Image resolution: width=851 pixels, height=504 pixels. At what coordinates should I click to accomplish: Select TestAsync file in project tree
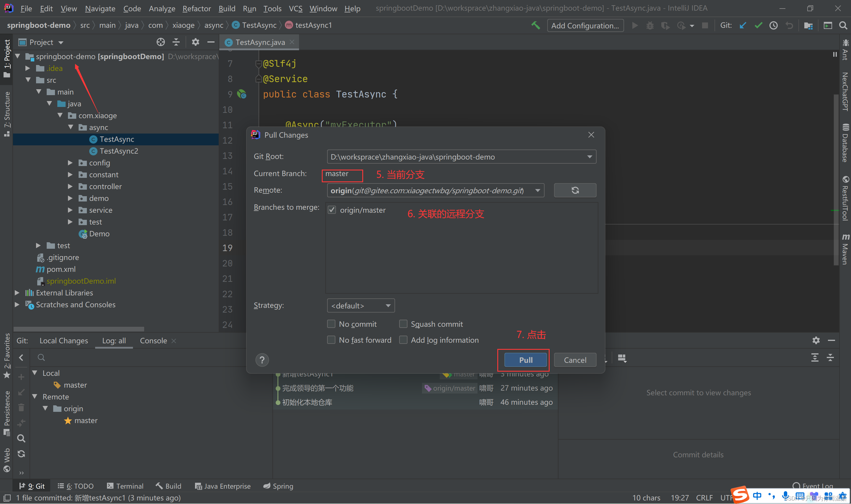(x=116, y=139)
